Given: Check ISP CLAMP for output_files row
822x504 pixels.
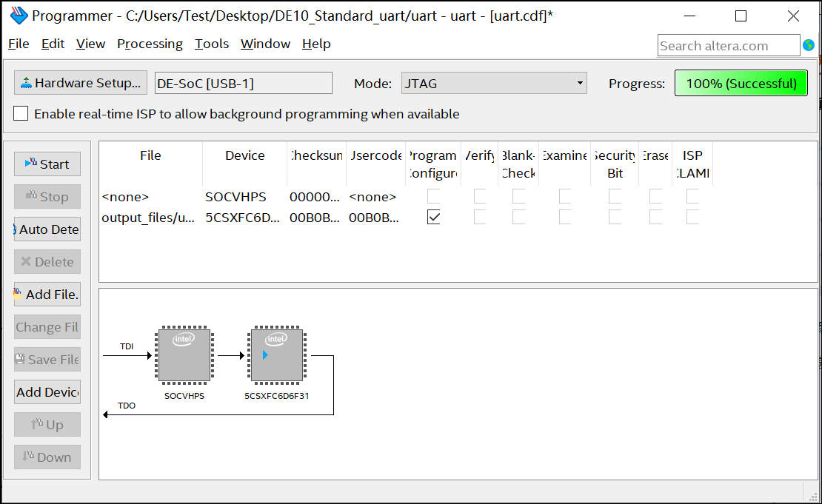Looking at the screenshot, I should tap(692, 217).
